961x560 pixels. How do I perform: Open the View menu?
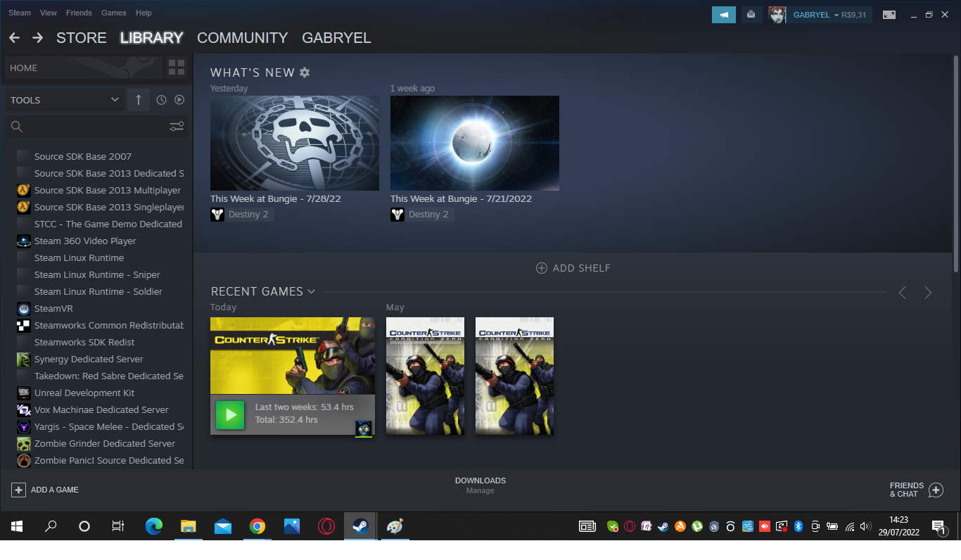click(49, 13)
